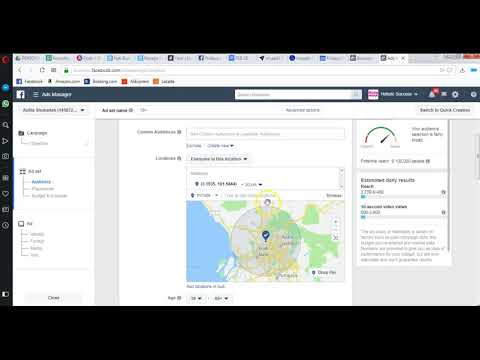Click the Booking.com bookmark
The height and width of the screenshot is (360, 480).
point(101,81)
